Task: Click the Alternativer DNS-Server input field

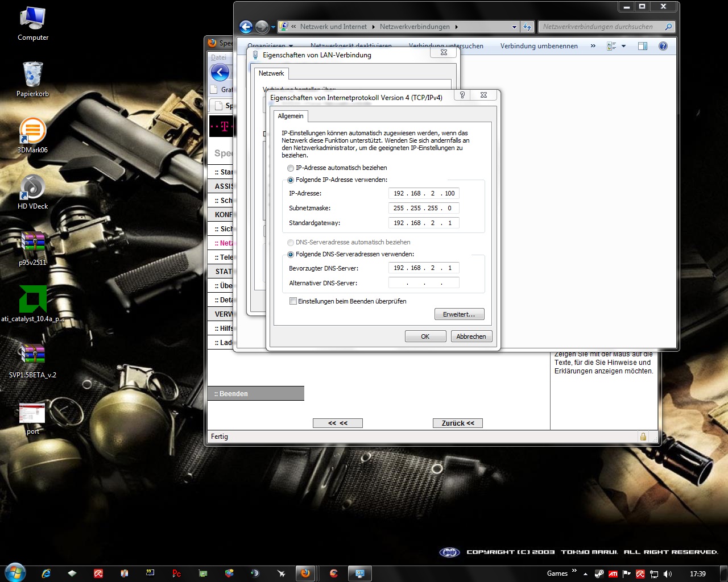Action: [x=424, y=283]
